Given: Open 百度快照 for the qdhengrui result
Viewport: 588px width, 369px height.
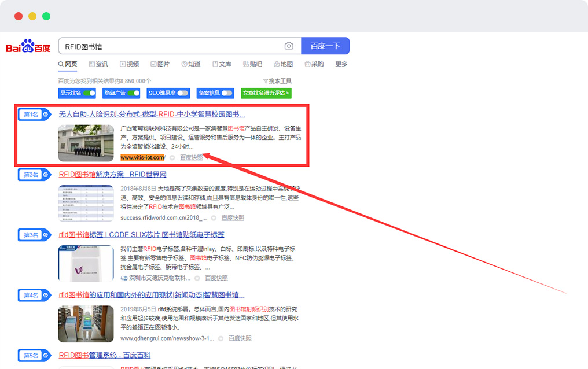Looking at the screenshot, I should click(240, 339).
